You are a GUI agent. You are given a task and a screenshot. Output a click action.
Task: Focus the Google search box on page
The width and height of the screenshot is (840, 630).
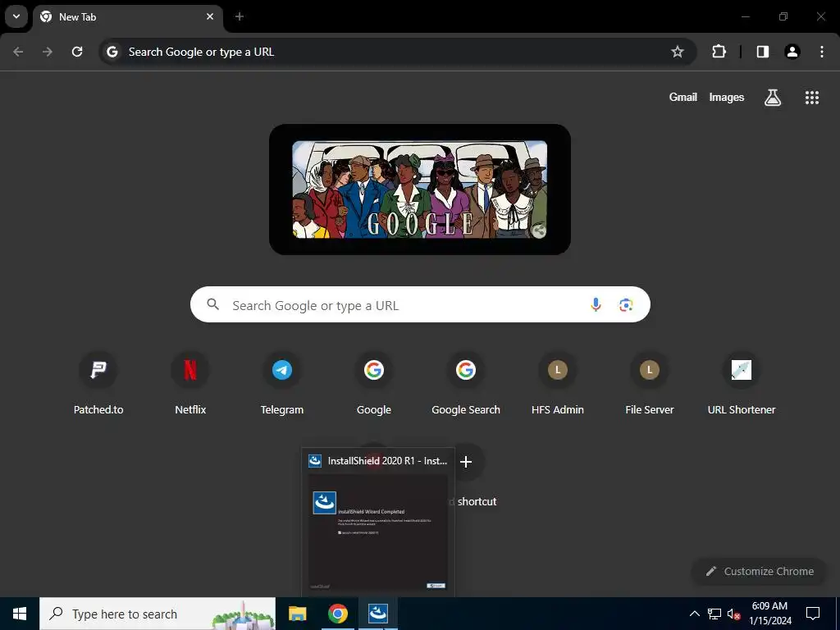tap(421, 305)
